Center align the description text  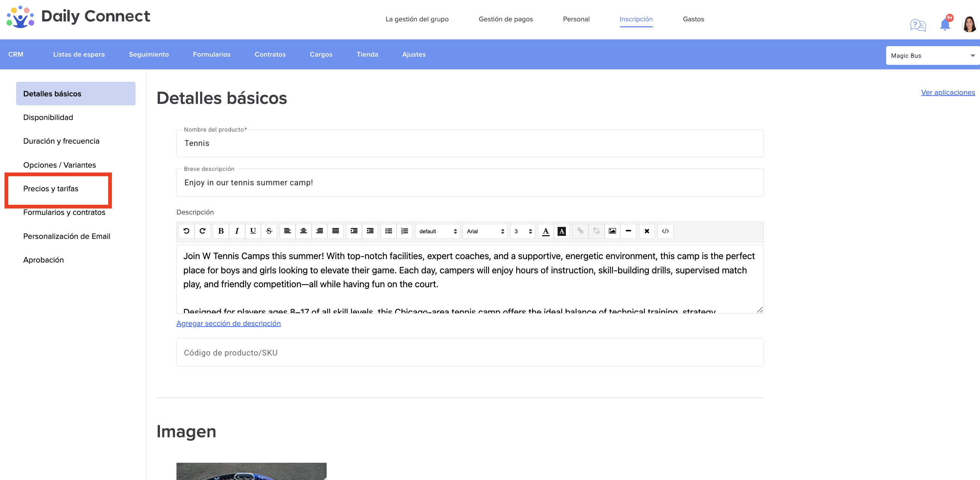pyautogui.click(x=304, y=231)
